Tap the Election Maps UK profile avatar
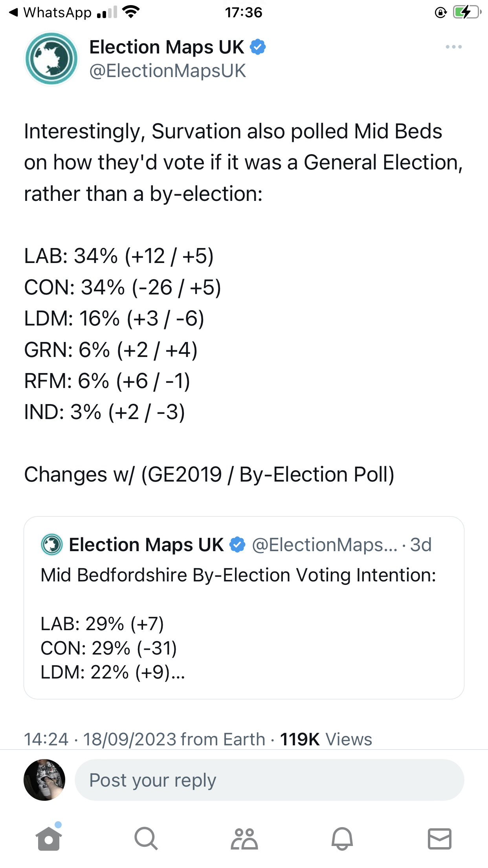Screen dimensions: 488x868 click(x=51, y=59)
